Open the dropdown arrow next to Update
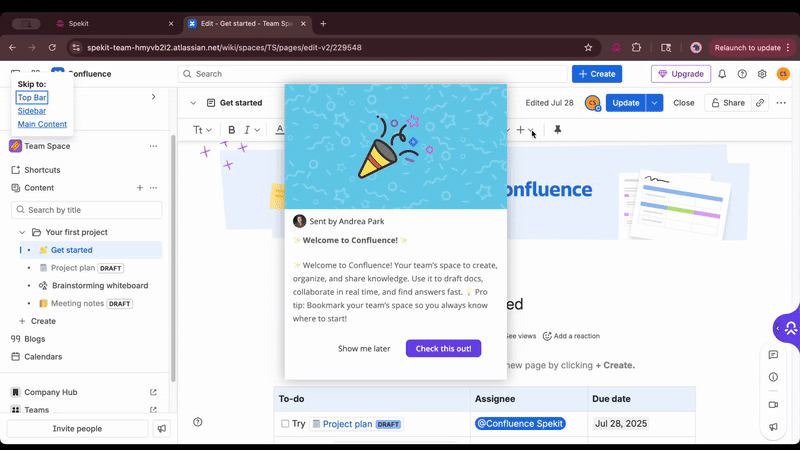 pyautogui.click(x=654, y=103)
